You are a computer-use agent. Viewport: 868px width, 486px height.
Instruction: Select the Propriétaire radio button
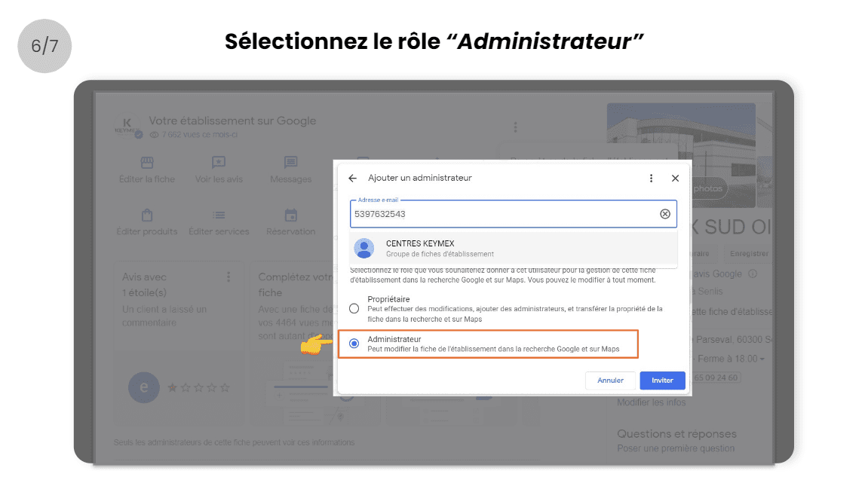pos(354,308)
